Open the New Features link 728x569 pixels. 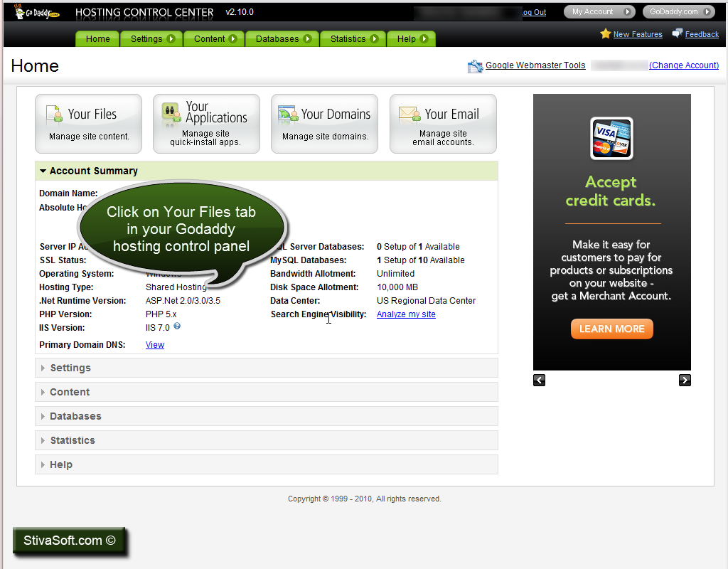point(638,34)
